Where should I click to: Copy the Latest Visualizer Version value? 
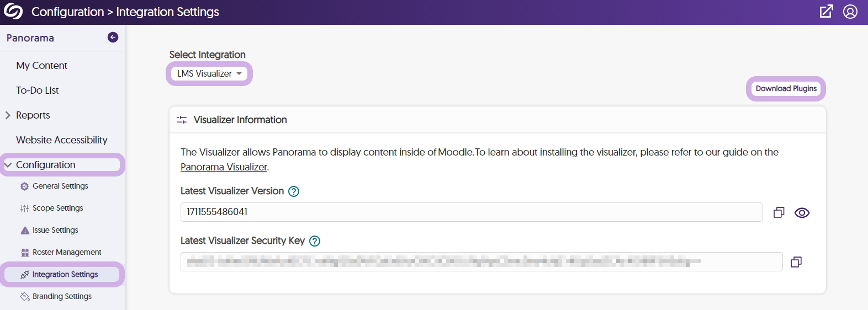(779, 212)
